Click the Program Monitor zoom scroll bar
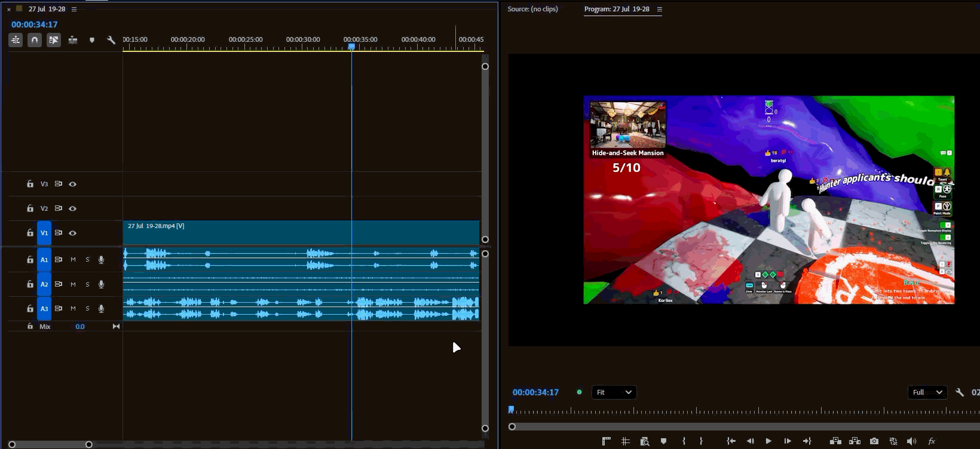This screenshot has width=980, height=449. pyautogui.click(x=744, y=426)
